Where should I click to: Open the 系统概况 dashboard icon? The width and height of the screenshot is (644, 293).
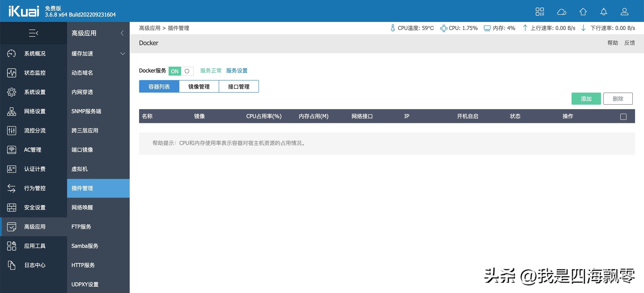(x=11, y=53)
